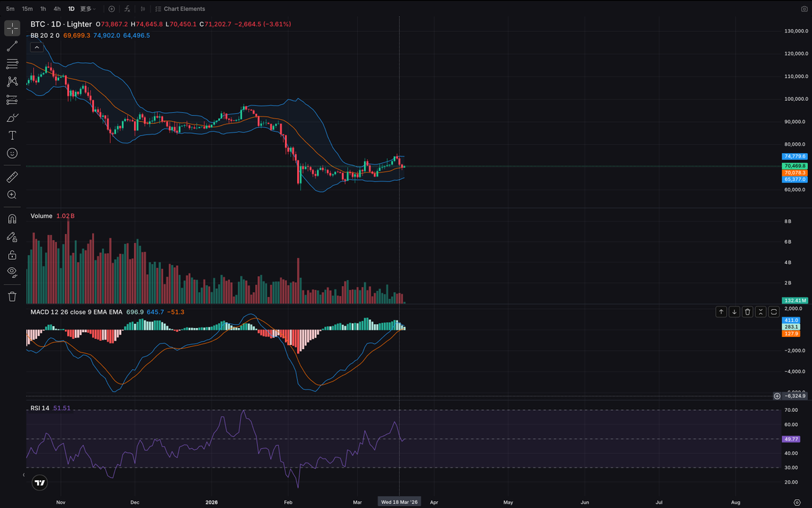Maximize the MACD pane
812x508 pixels.
773,312
